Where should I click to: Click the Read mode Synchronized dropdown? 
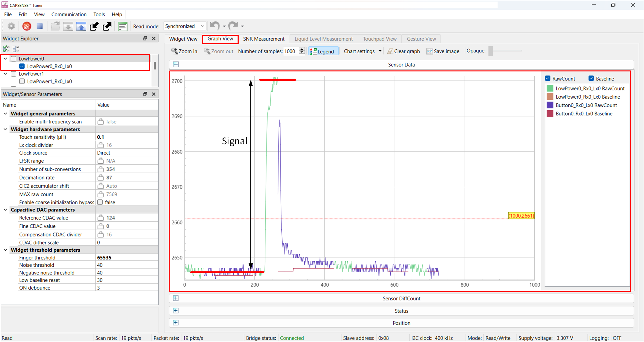pyautogui.click(x=186, y=26)
